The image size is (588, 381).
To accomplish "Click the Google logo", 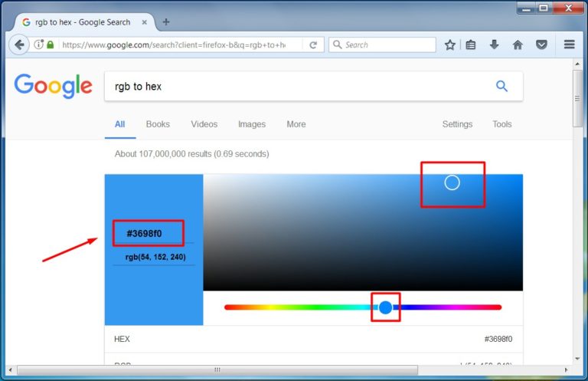I will (54, 86).
